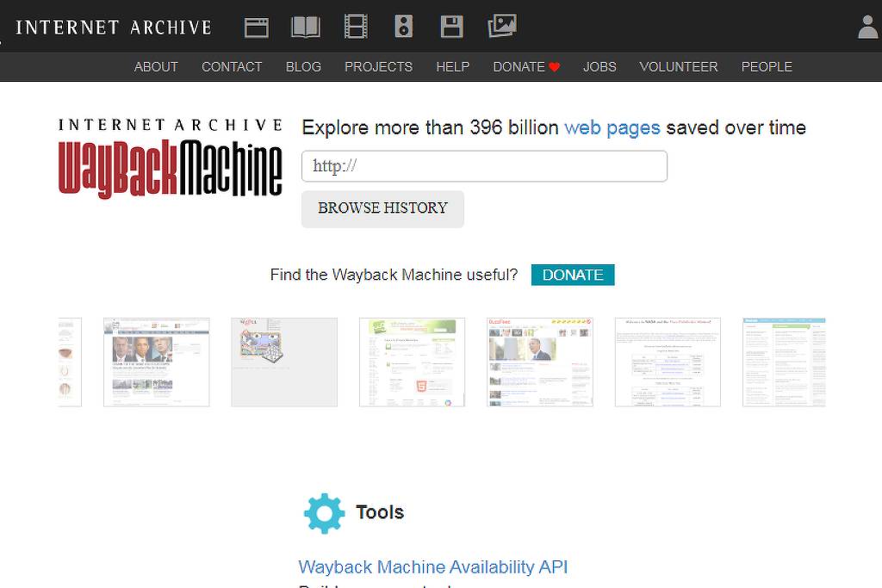Open the Images icon in top bar
882x588 pixels.
pos(502,27)
